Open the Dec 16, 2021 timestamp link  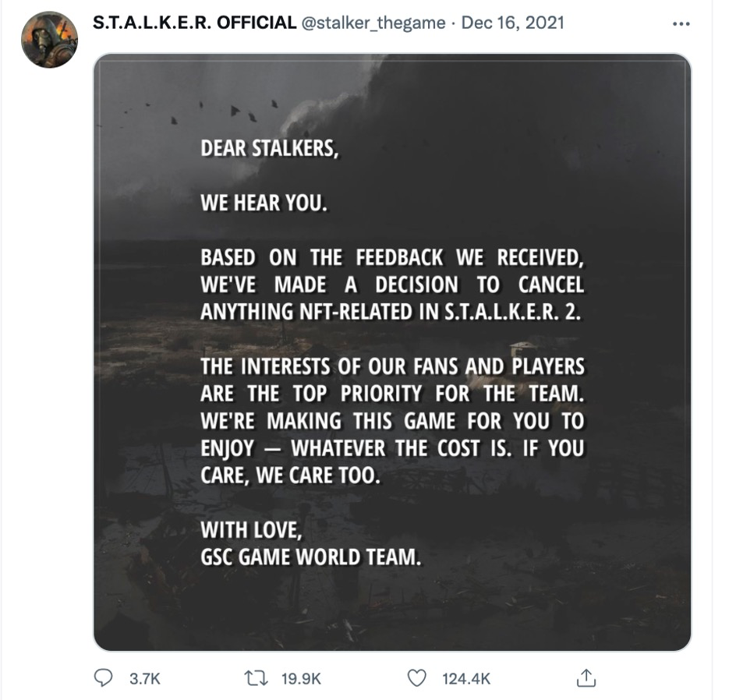click(x=514, y=23)
